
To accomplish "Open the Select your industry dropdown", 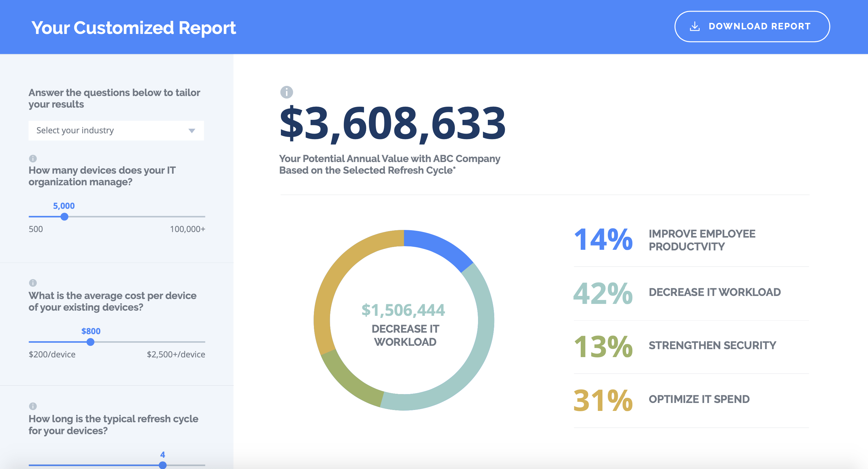I will [116, 131].
